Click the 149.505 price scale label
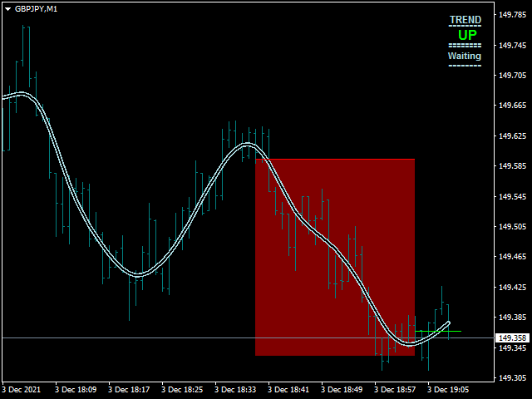 pyautogui.click(x=511, y=226)
